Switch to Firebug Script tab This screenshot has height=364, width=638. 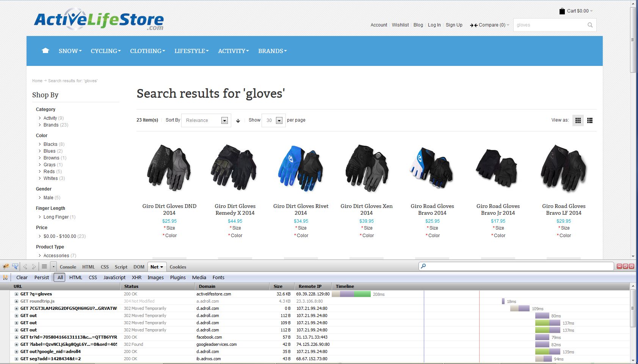[x=121, y=267]
